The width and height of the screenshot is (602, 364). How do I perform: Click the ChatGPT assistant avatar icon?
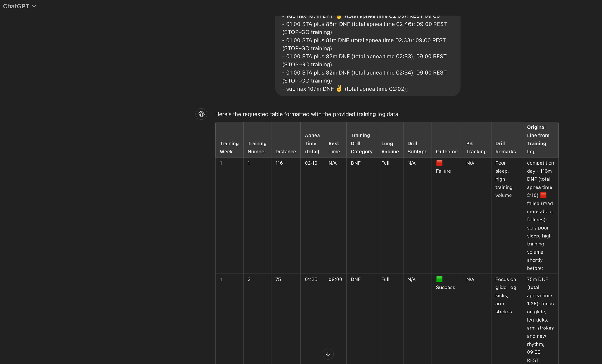click(x=201, y=114)
